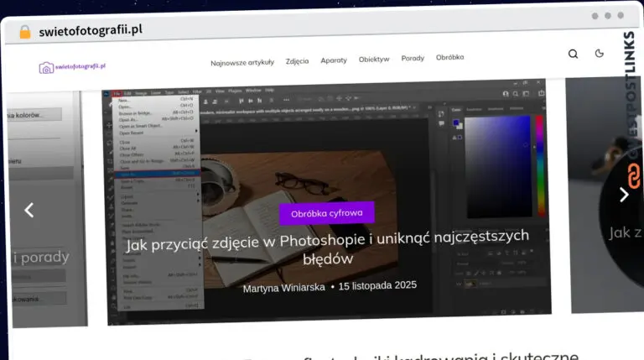Screen dimensions: 644x360
Task: Open the Obróbka menu item
Action: click(449, 57)
